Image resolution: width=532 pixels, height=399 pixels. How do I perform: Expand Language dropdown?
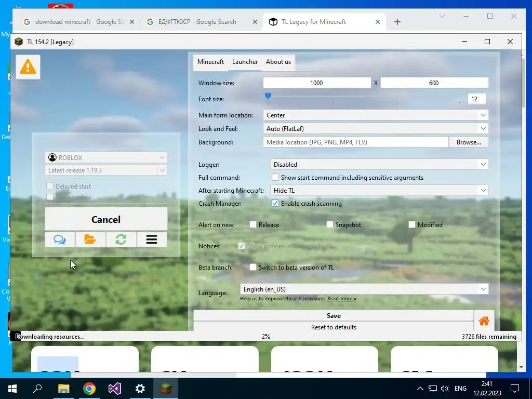pos(483,289)
